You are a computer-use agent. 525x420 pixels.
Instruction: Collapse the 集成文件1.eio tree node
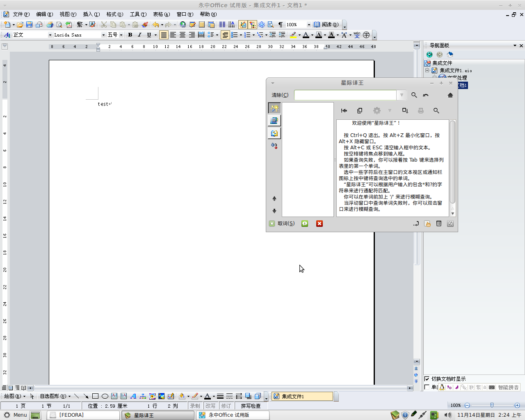(x=427, y=71)
